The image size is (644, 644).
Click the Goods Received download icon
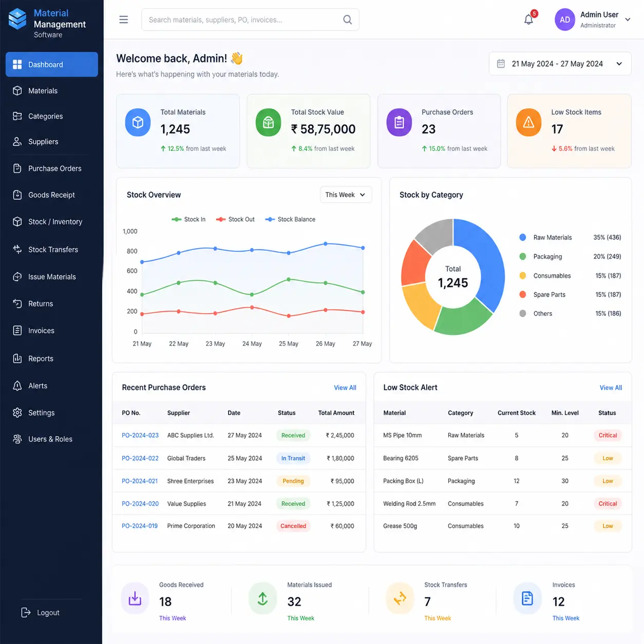tap(135, 598)
